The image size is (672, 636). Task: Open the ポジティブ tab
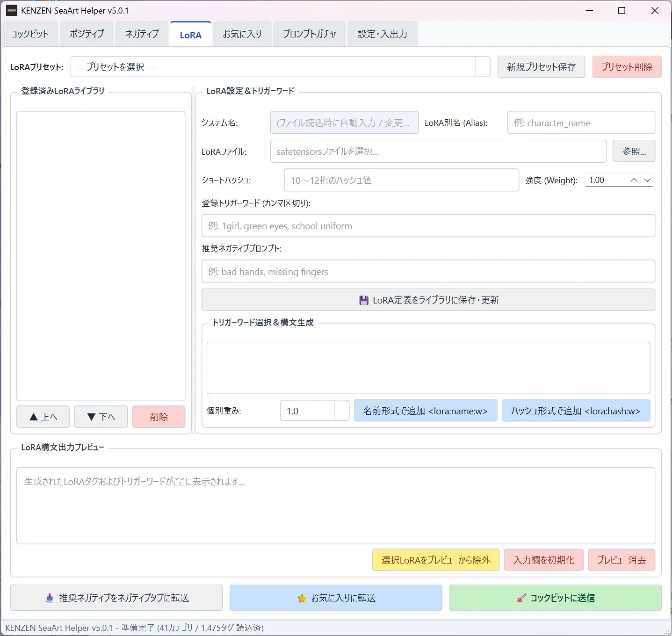[87, 34]
